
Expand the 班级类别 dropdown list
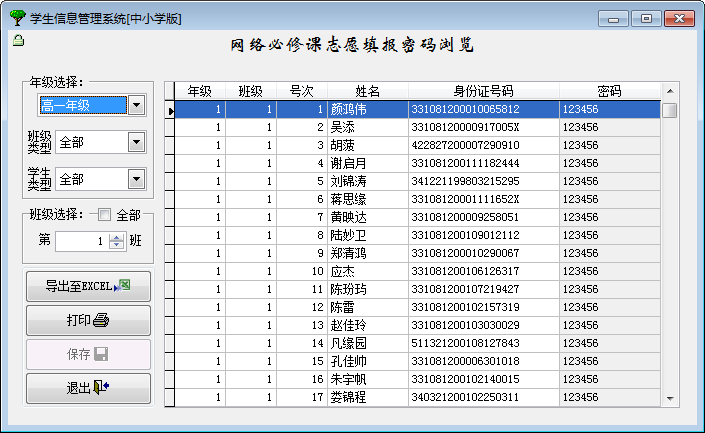tap(137, 142)
